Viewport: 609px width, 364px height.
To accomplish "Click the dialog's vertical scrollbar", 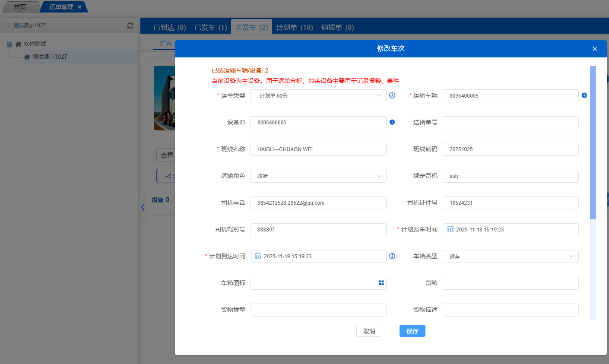I will pyautogui.click(x=593, y=142).
